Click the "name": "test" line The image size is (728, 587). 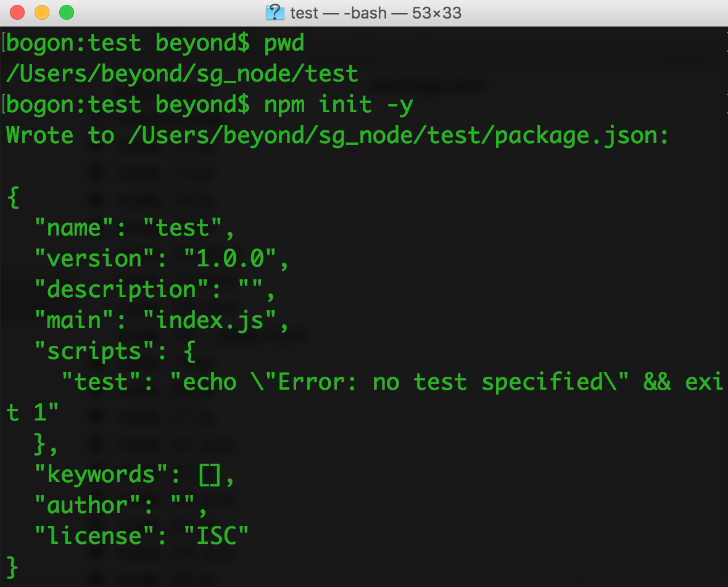(x=134, y=228)
